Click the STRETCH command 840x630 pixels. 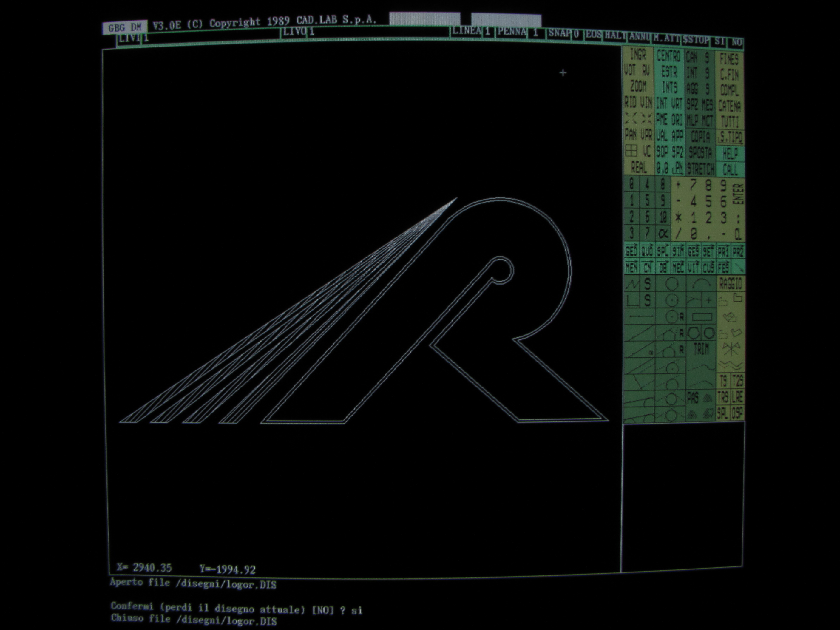pos(701,169)
